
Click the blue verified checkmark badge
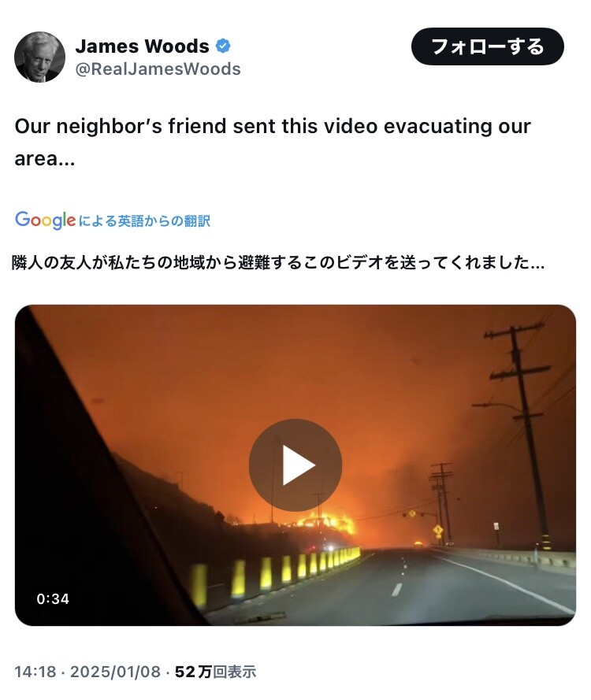(223, 46)
